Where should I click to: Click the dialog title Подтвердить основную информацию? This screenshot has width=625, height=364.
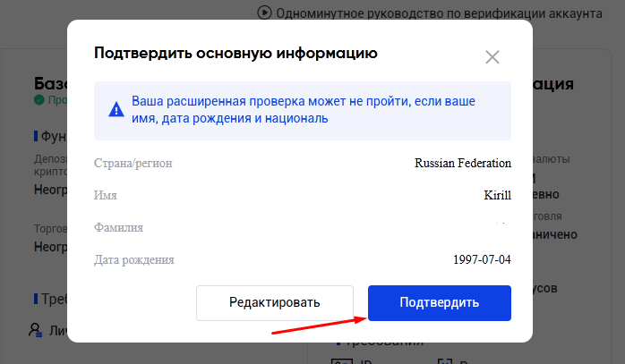[235, 53]
